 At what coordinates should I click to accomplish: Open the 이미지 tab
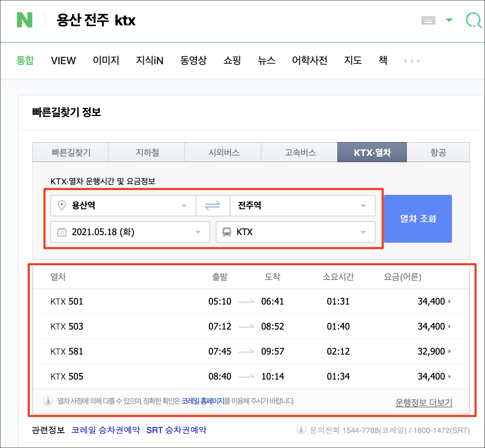106,60
